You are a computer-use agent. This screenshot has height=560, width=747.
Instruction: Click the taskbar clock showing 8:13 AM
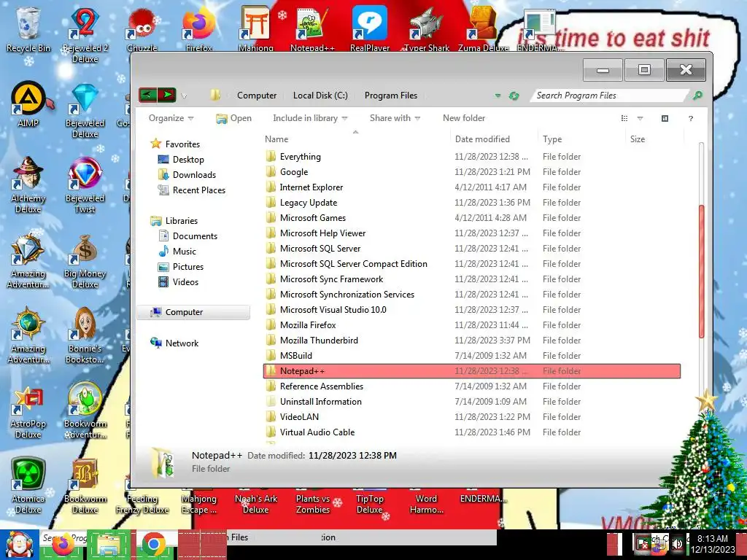(x=712, y=544)
